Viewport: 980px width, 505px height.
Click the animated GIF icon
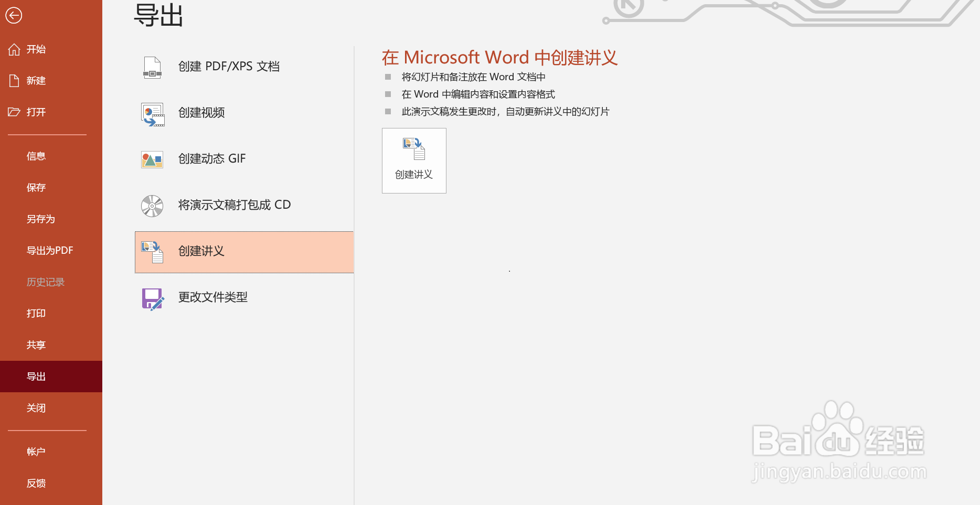pyautogui.click(x=152, y=159)
